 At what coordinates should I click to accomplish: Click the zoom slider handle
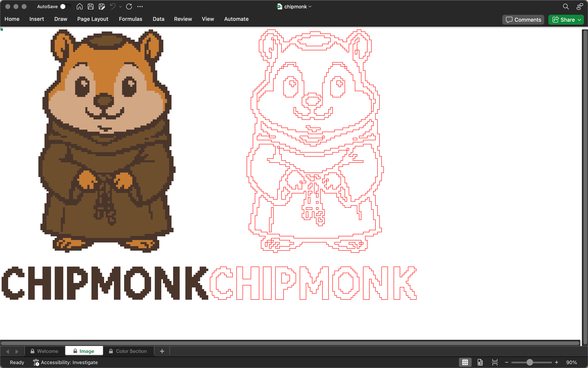point(530,362)
